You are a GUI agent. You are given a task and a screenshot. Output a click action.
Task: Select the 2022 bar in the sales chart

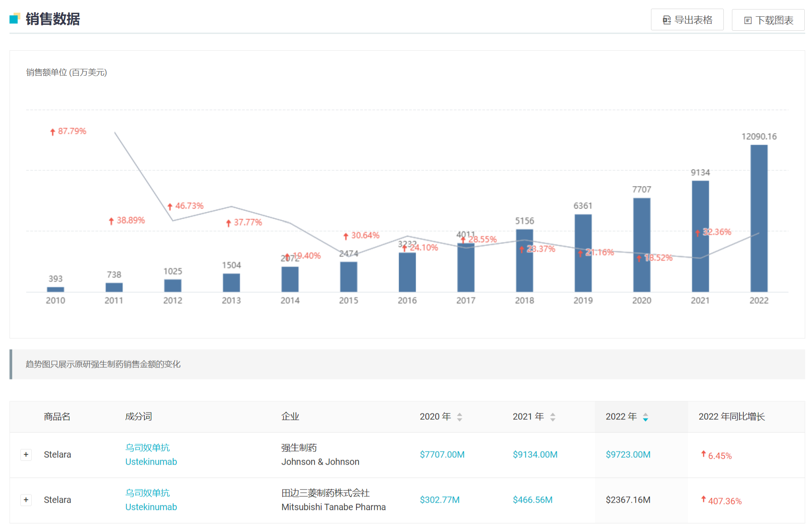pyautogui.click(x=759, y=218)
